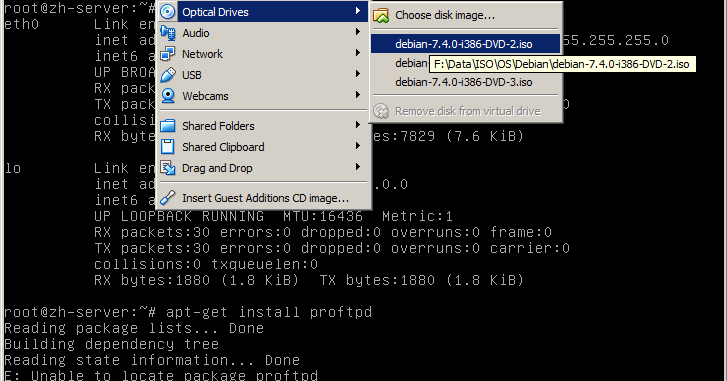Screen dimensions: 727x381
Task: Click the Network adapter icon
Action: [167, 54]
